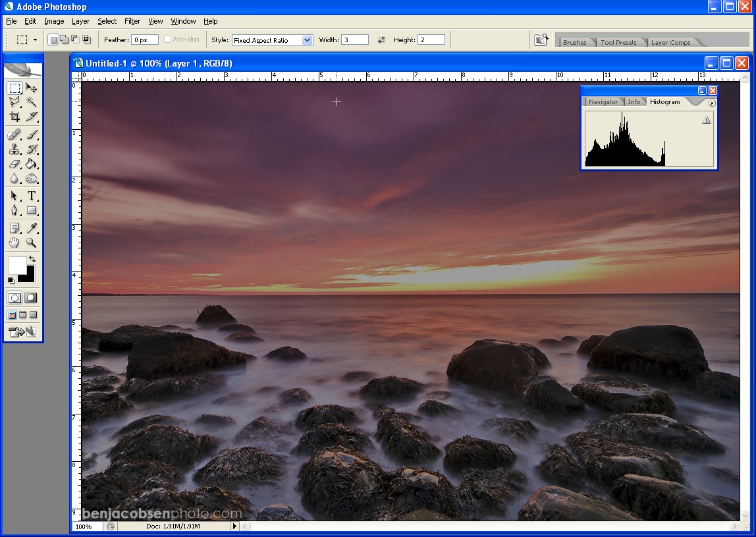Click the foreground color swatch
Viewport: 756px width, 537px height.
pyautogui.click(x=16, y=266)
